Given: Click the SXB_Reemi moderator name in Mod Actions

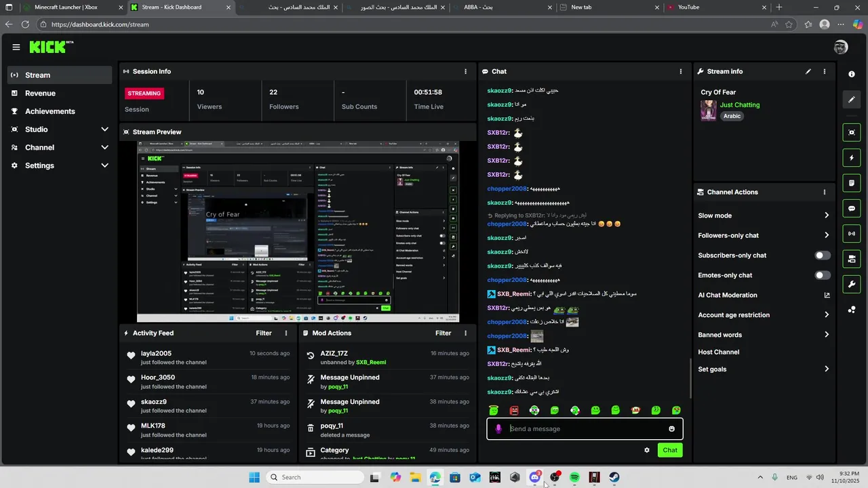Looking at the screenshot, I should pyautogui.click(x=371, y=363).
